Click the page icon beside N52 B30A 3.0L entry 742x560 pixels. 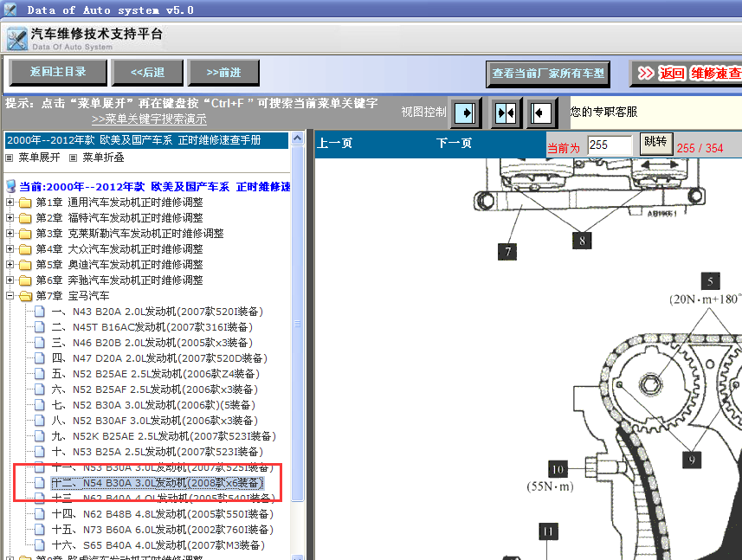40,405
